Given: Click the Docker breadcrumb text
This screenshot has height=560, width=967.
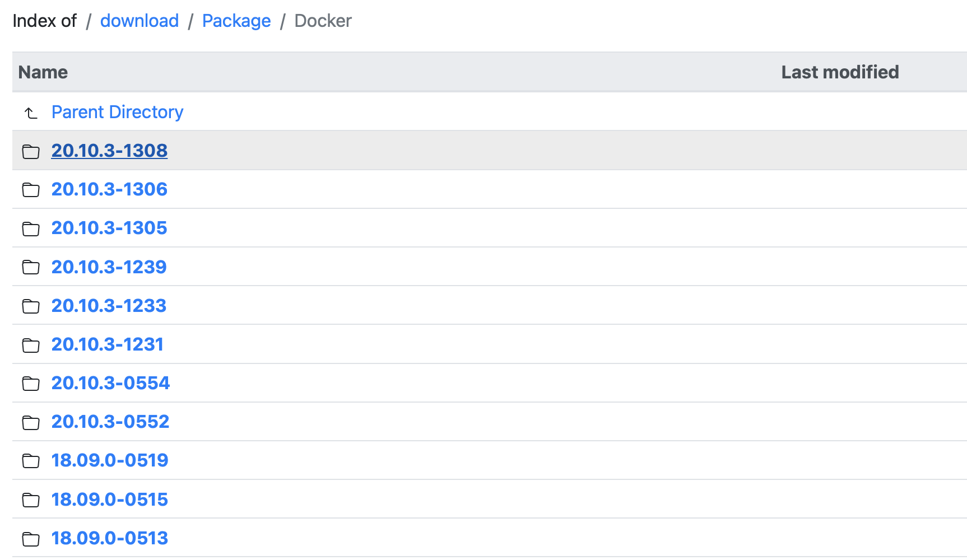Looking at the screenshot, I should click(323, 21).
